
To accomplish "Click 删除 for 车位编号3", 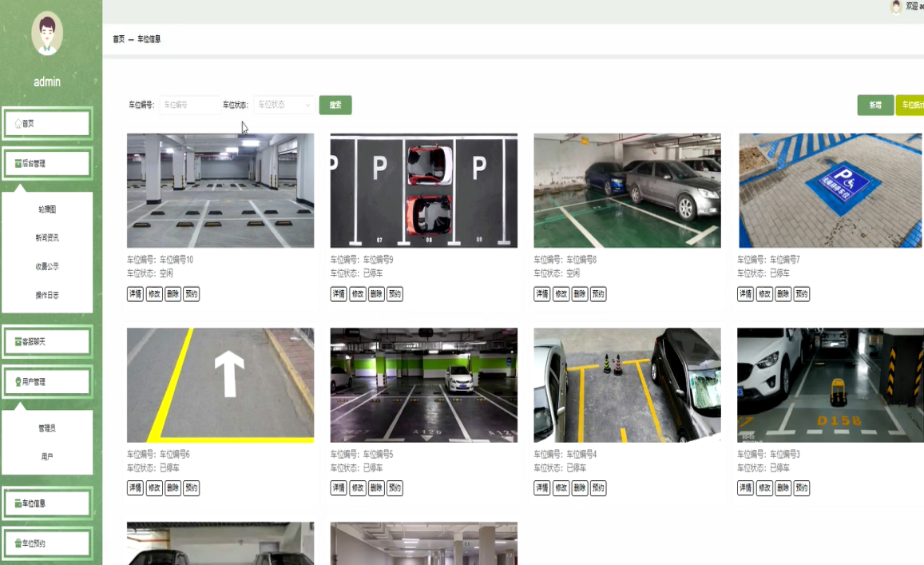I will coord(783,487).
